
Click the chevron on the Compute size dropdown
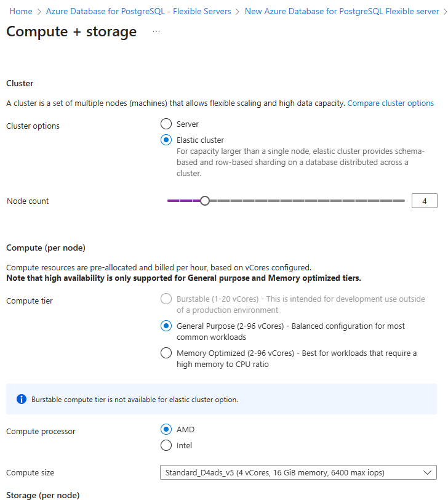coord(428,472)
